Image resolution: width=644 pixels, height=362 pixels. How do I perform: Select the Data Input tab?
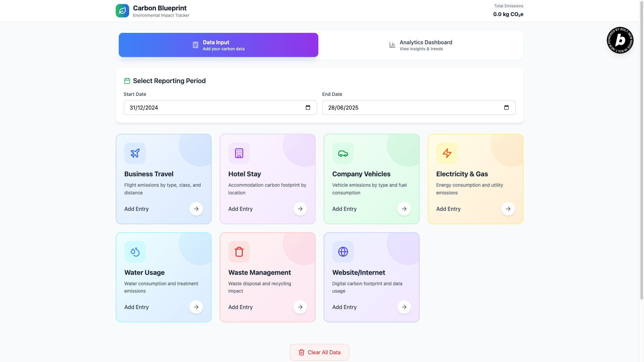tap(218, 45)
